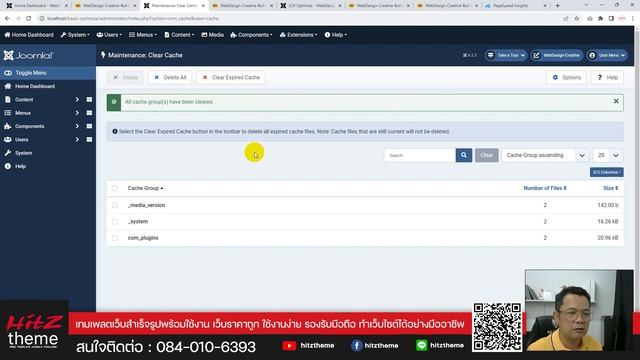Open the Cache Group ascending dropdown

pyautogui.click(x=545, y=155)
